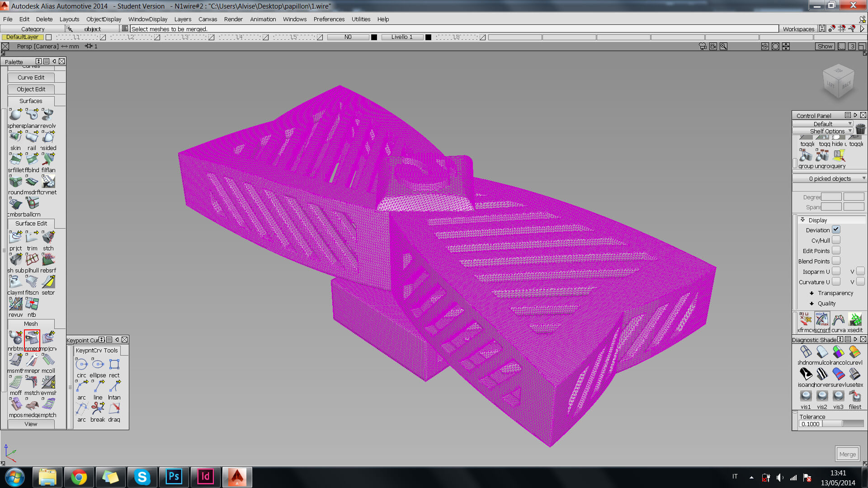Toggle the Isoparm U checkbox
Screen dimensions: 868x488
(x=836, y=272)
